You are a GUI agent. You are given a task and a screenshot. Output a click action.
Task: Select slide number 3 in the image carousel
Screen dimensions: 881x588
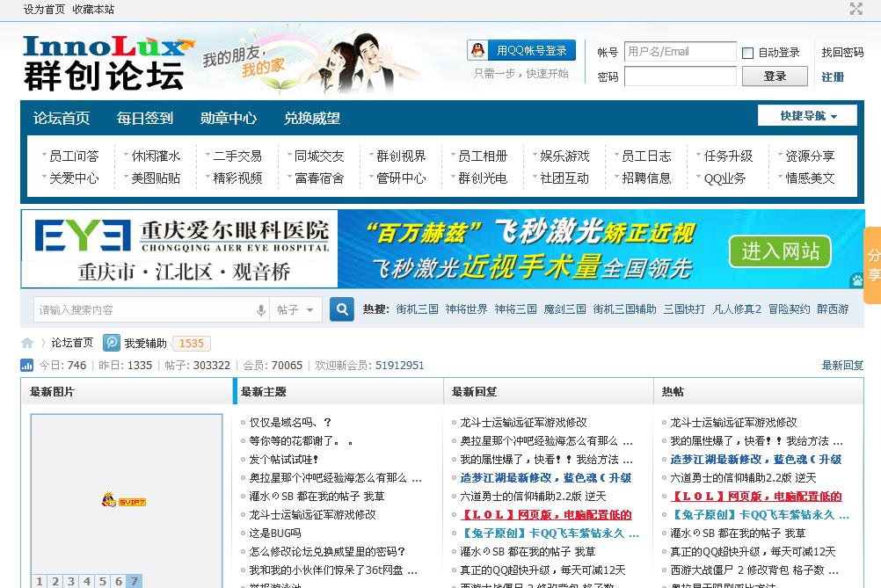70,581
